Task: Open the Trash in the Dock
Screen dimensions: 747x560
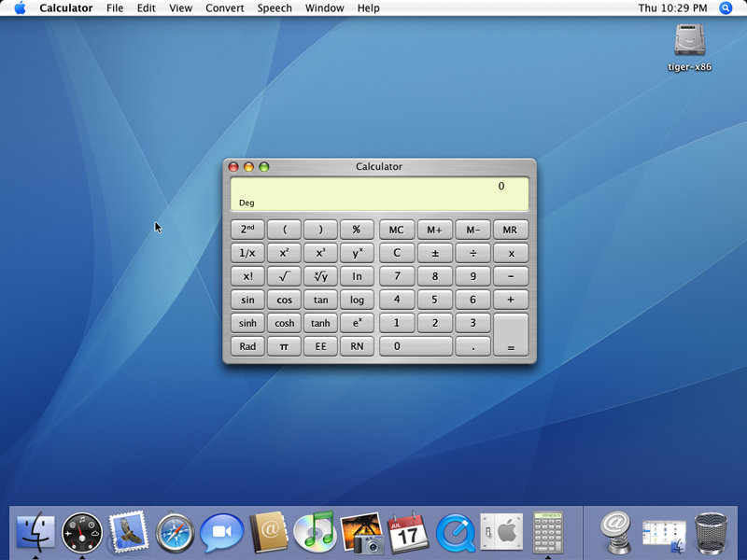Action: tap(712, 532)
